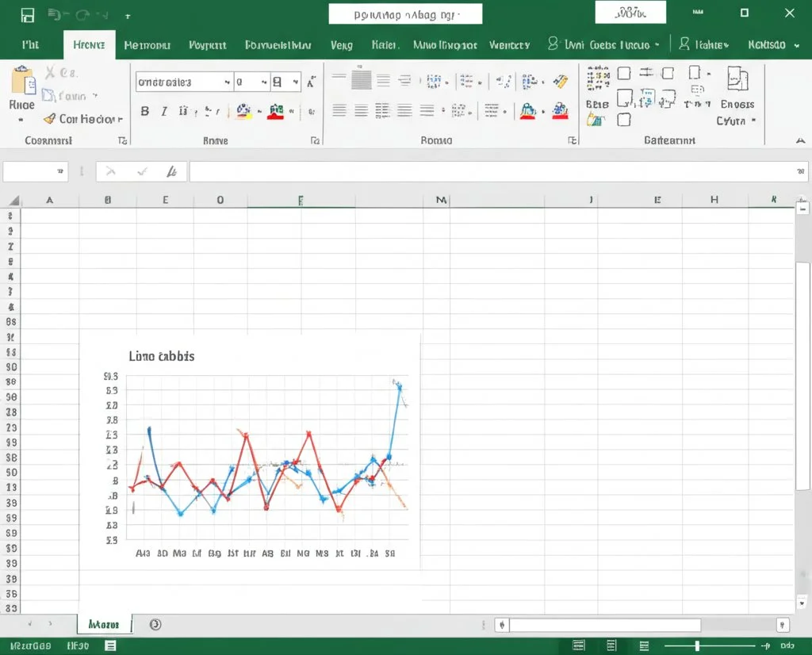Open the font group dialog launcher
The height and width of the screenshot is (655, 812).
click(x=315, y=140)
